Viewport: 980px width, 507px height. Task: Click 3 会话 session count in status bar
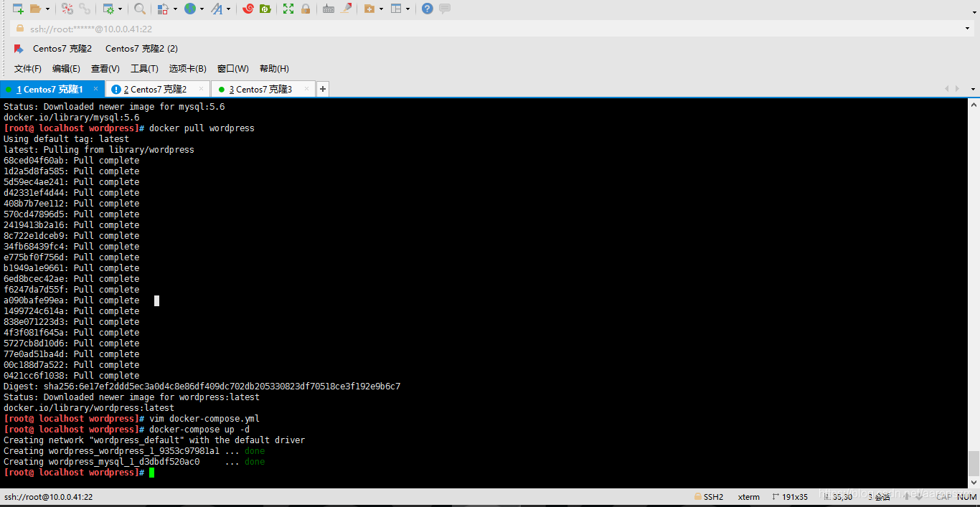pos(878,497)
